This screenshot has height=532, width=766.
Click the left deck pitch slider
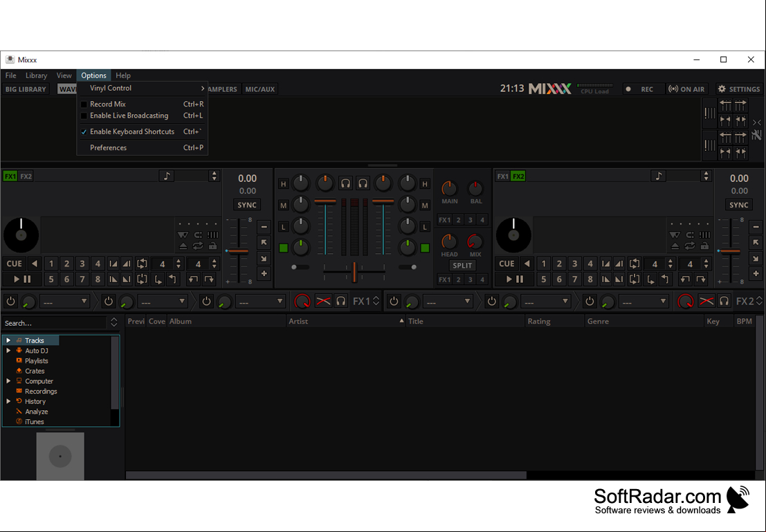[239, 251]
